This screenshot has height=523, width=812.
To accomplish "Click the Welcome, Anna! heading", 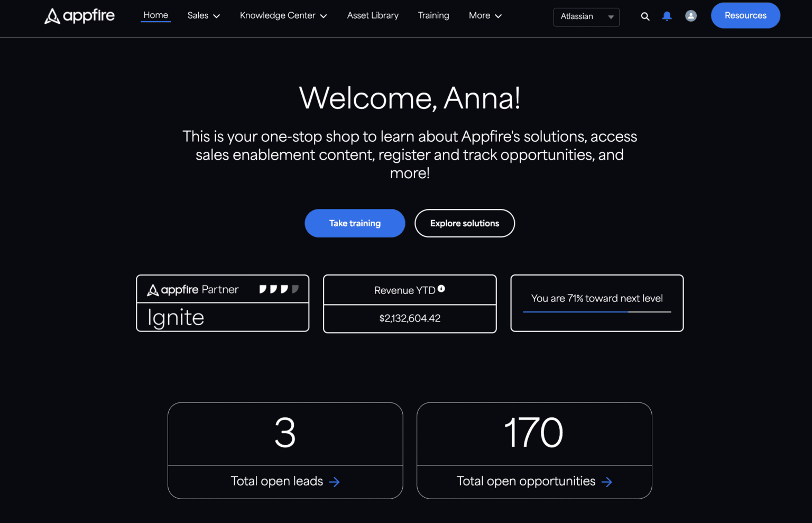I will (x=410, y=98).
